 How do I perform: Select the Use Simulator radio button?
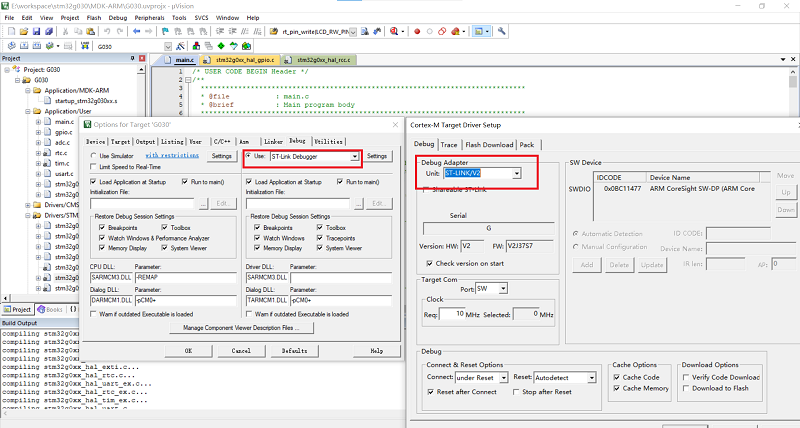(92, 156)
